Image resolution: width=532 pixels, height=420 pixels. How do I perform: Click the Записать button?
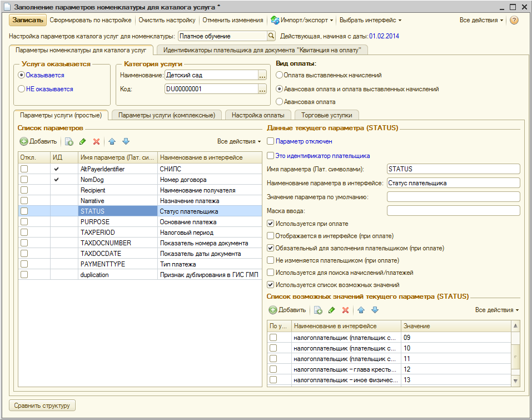(x=27, y=21)
